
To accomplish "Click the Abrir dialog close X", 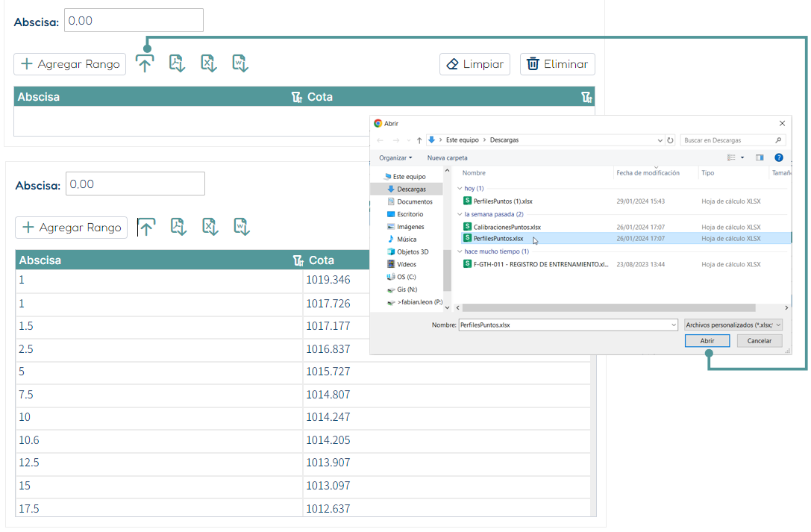I will 782,123.
